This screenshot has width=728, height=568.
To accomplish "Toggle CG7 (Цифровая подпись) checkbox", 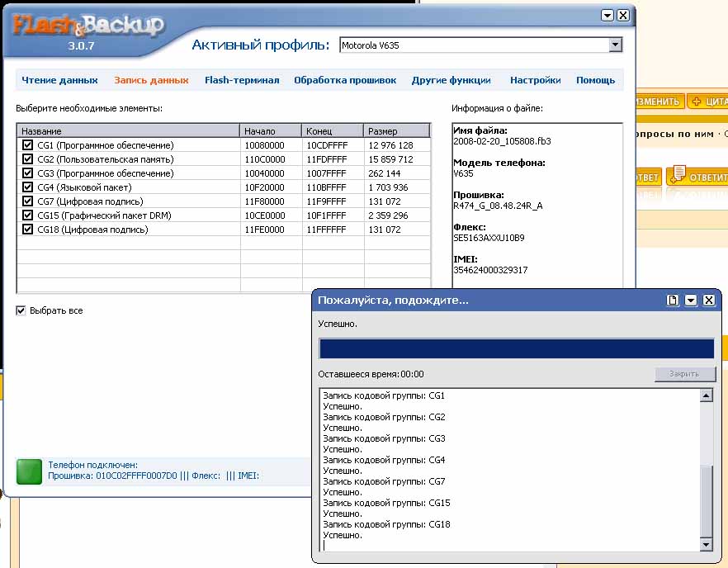I will click(27, 201).
